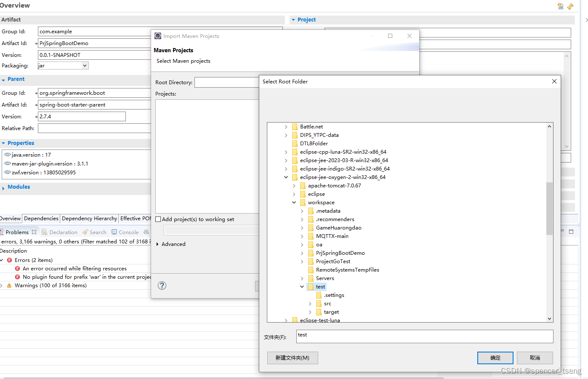Click the Effective POM document icon in editor toolbar
The height and width of the screenshot is (379, 588).
[x=560, y=6]
